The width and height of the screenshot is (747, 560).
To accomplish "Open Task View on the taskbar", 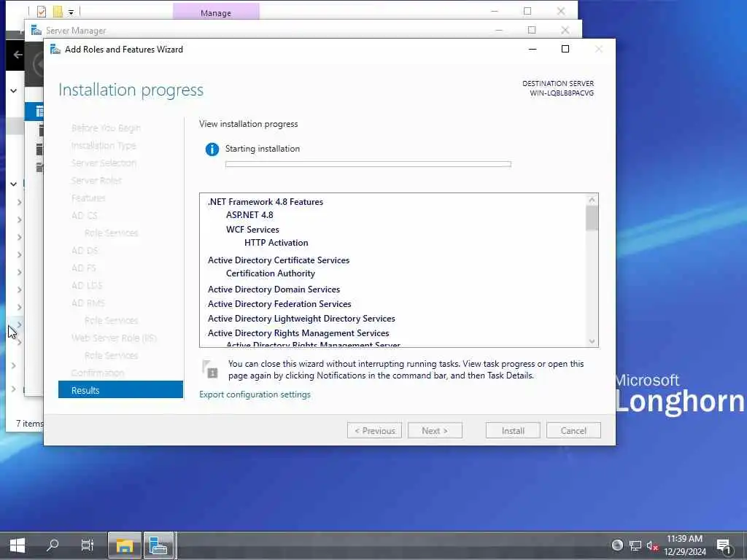I will point(88,545).
